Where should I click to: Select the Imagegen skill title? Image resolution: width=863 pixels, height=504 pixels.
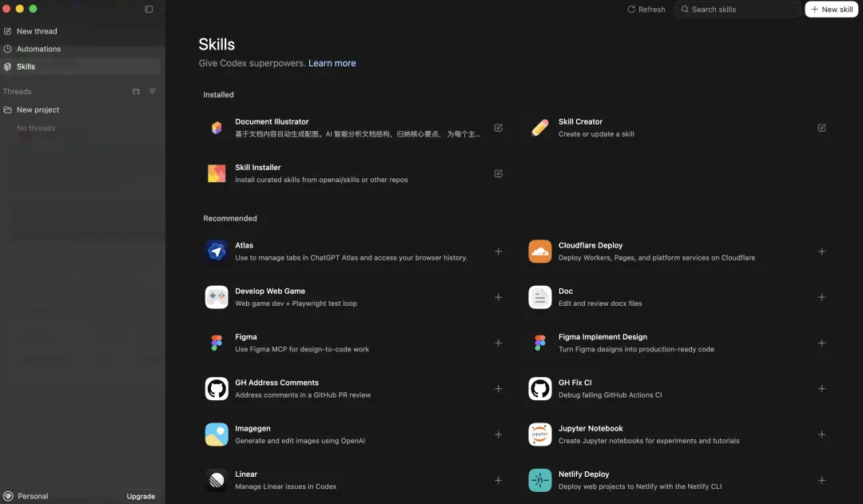[x=253, y=429]
